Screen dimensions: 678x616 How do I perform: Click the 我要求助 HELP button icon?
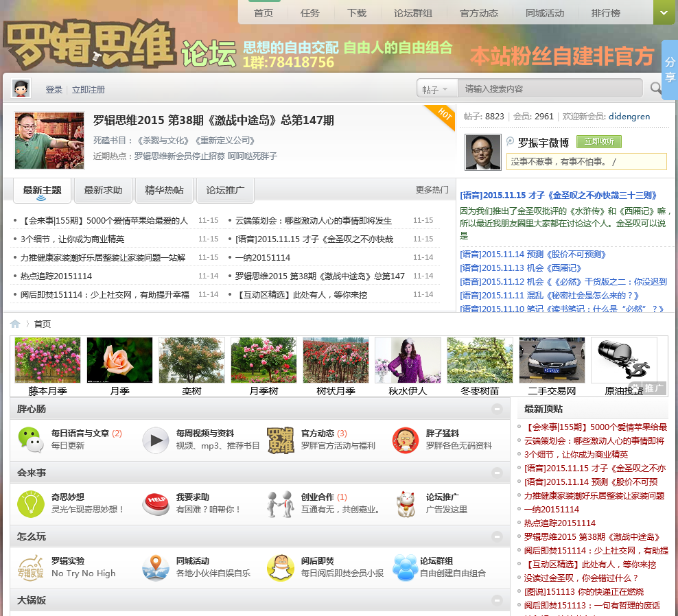click(156, 504)
